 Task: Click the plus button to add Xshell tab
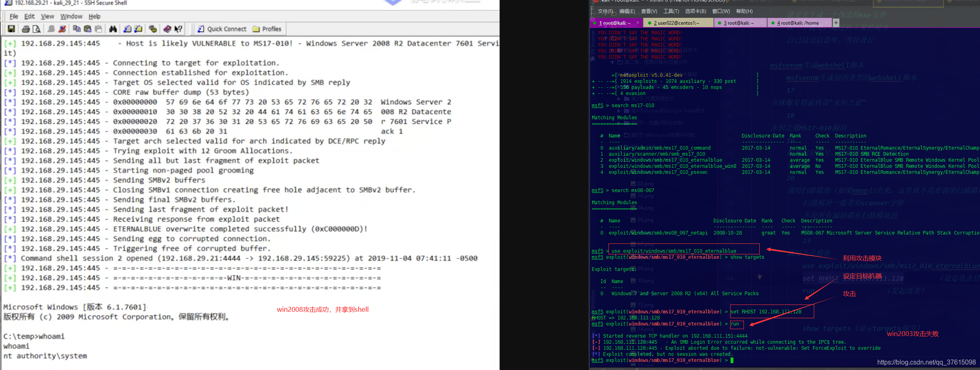click(x=836, y=23)
